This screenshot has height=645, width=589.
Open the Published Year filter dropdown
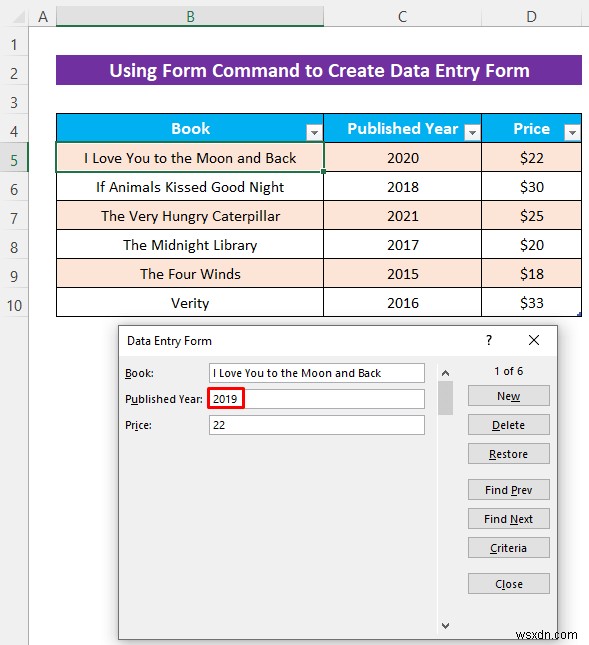click(472, 132)
